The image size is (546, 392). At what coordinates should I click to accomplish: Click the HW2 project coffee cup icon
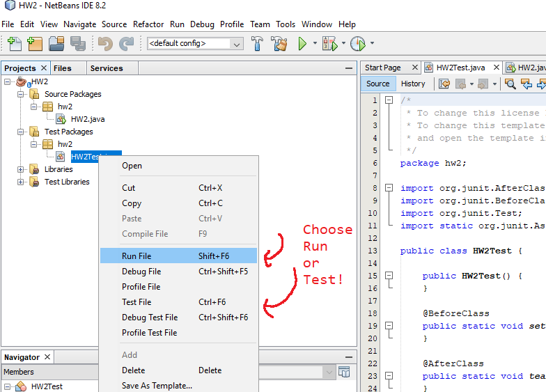21,81
